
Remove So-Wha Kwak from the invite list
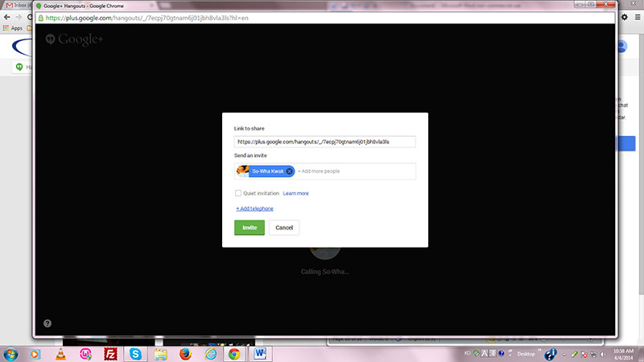pos(289,171)
